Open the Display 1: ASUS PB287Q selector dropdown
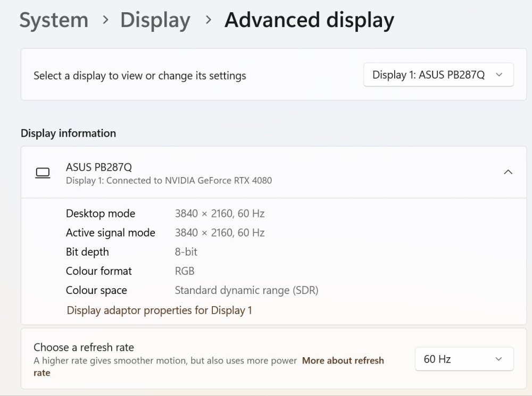 (438, 75)
